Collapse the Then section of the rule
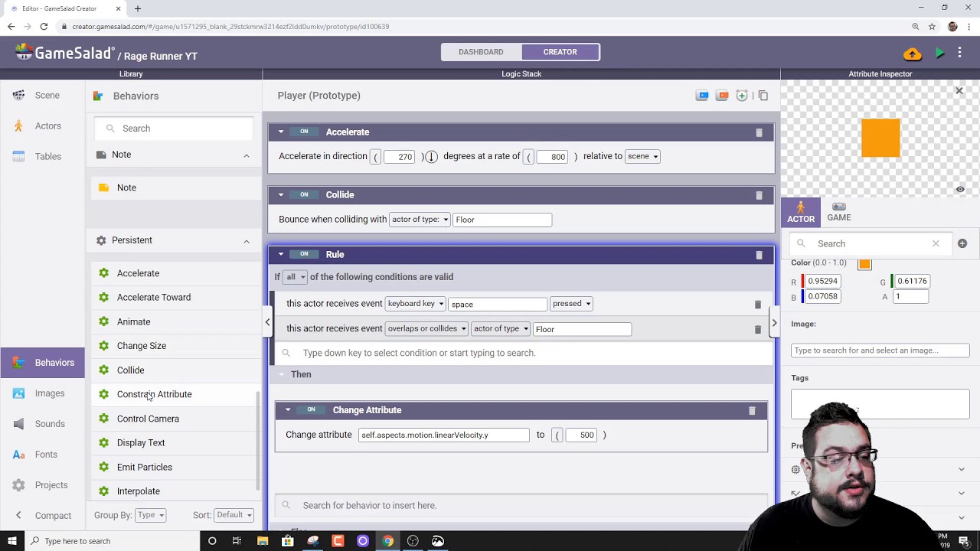This screenshot has width=980, height=551. coord(281,374)
